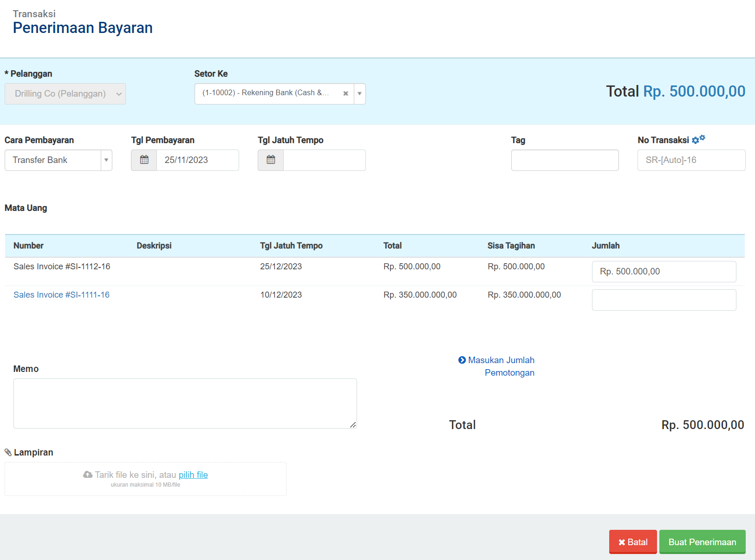The image size is (755, 560).
Task: Click the gear settings icon beside No Transaksi
Action: [x=698, y=139]
